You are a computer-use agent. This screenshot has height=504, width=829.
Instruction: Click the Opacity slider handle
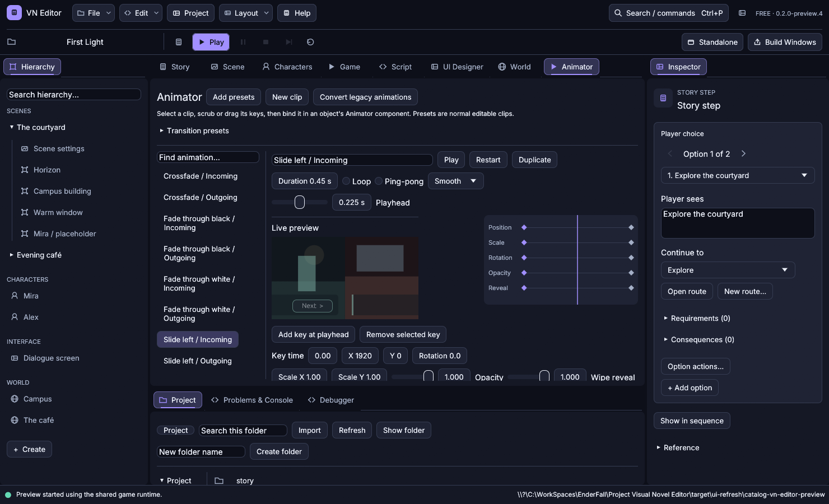click(x=429, y=377)
